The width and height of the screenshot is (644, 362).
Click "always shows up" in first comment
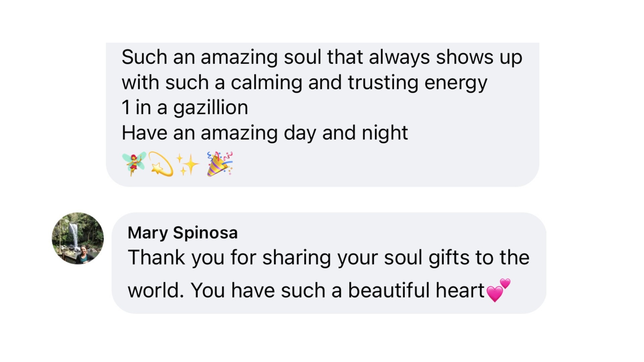tap(445, 57)
